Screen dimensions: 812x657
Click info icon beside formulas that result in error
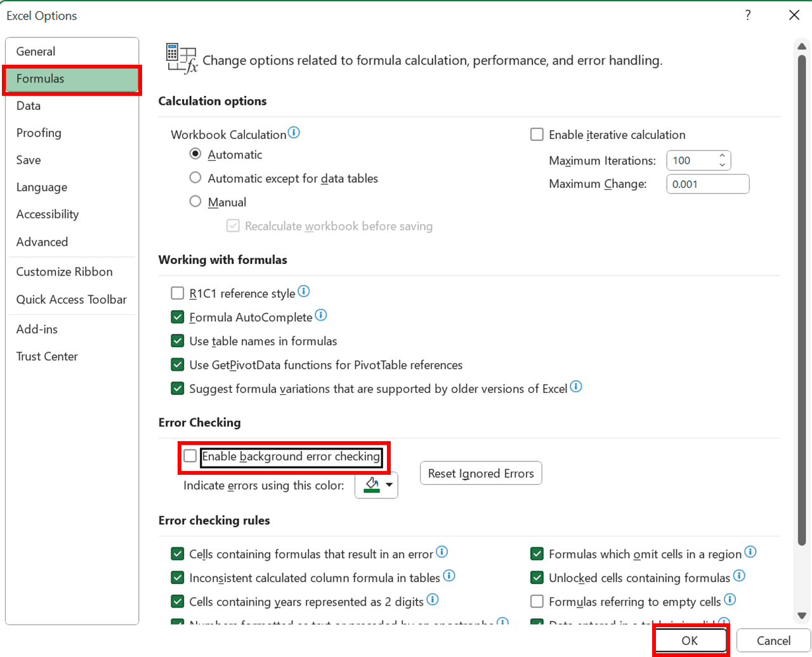pyautogui.click(x=442, y=552)
